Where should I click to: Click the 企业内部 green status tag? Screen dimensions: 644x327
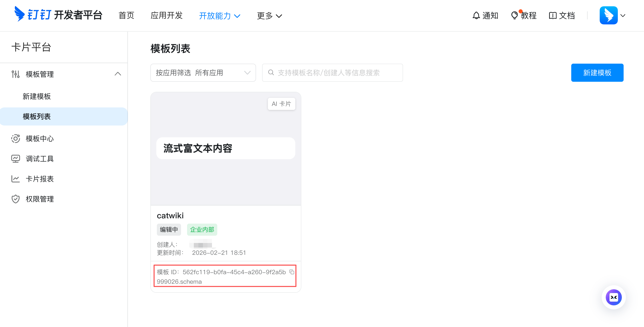pos(202,229)
